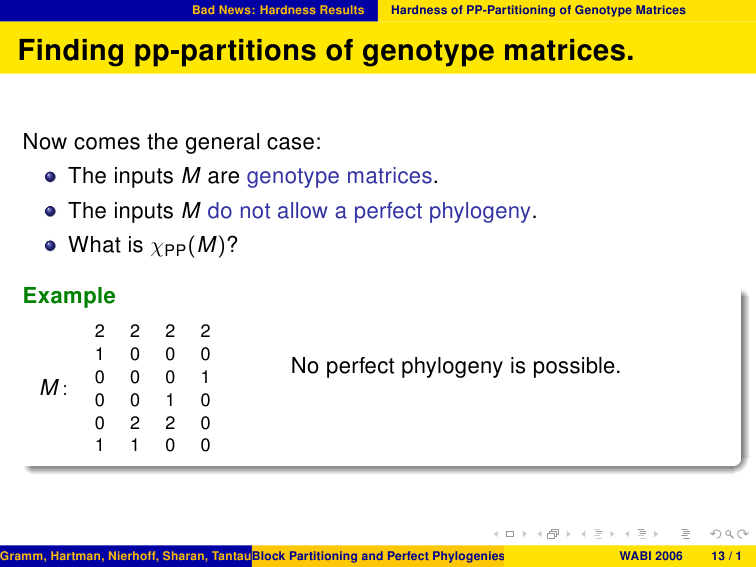Image resolution: width=756 pixels, height=567 pixels.
Task: Click the previous section arrow
Action: pos(627,534)
